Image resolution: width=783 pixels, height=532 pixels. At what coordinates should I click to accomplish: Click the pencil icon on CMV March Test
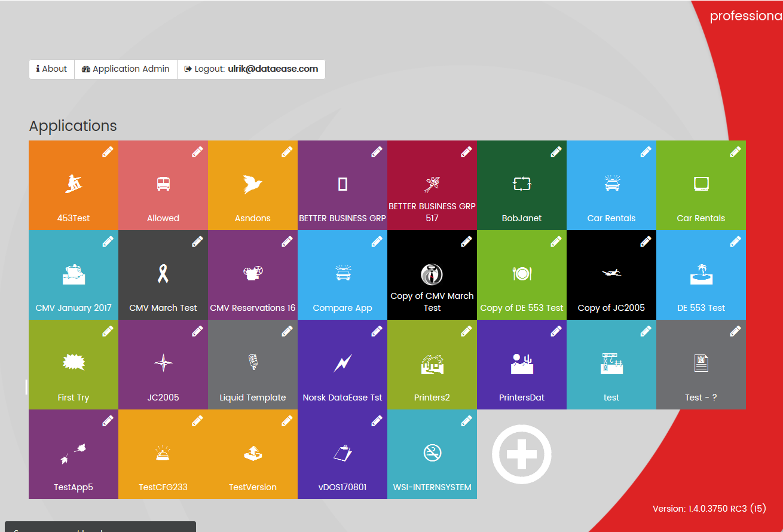point(197,241)
